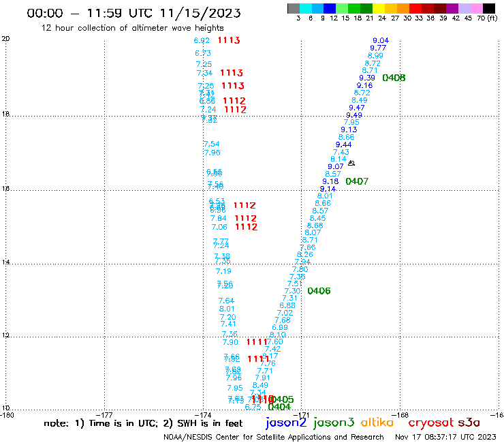Click the 'Nov 17 08:37:17 UTC 2023' timestamp
This screenshot has height=443, width=504.
click(445, 437)
